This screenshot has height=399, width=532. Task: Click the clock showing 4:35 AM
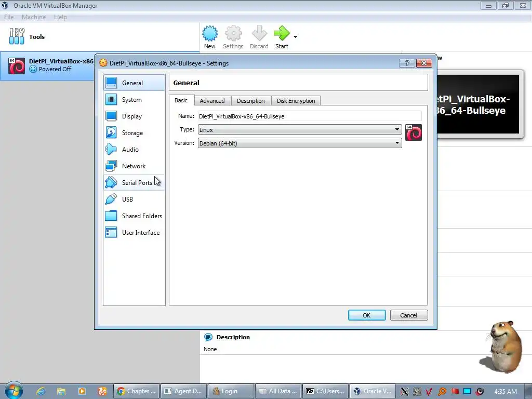506,392
